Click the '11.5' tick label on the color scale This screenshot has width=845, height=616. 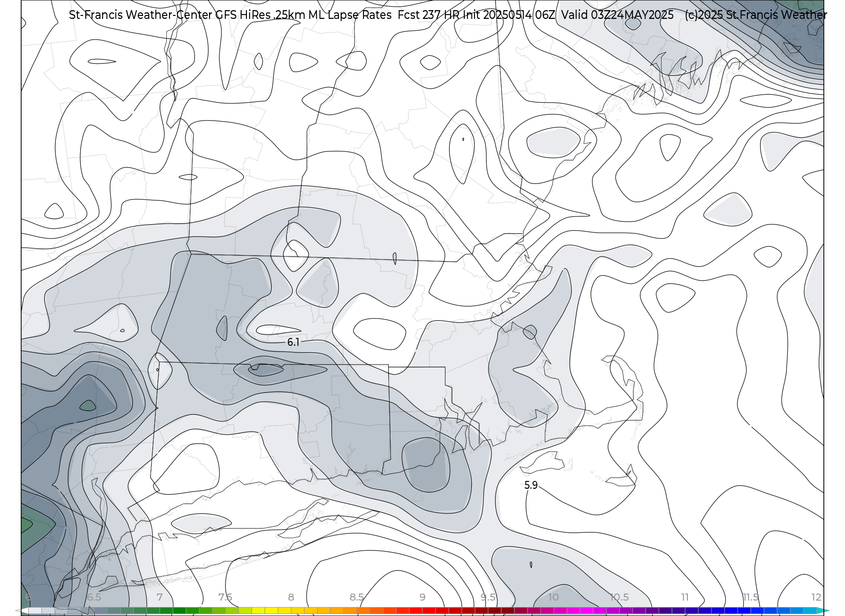tap(750, 597)
